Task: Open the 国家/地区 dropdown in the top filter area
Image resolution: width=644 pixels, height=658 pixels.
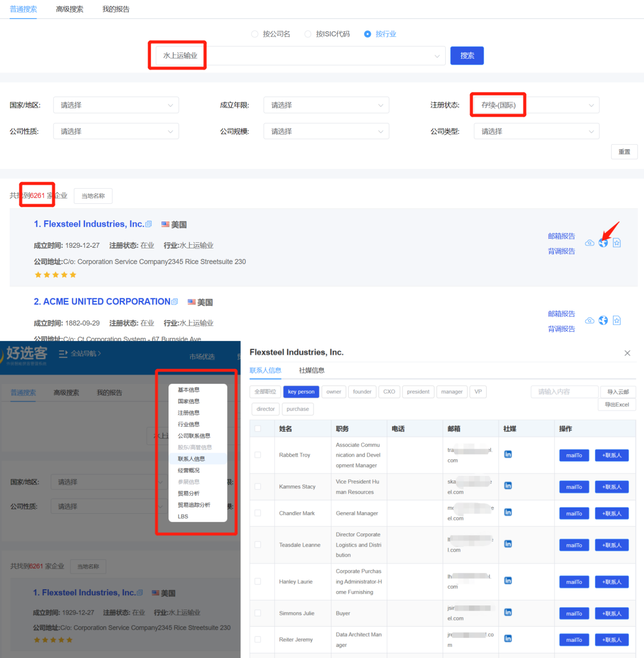Action: click(x=116, y=105)
